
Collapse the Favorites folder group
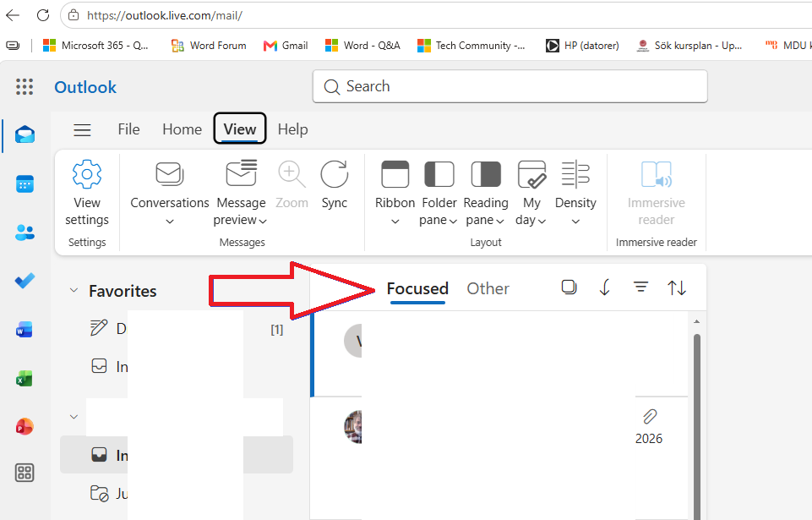tap(74, 290)
